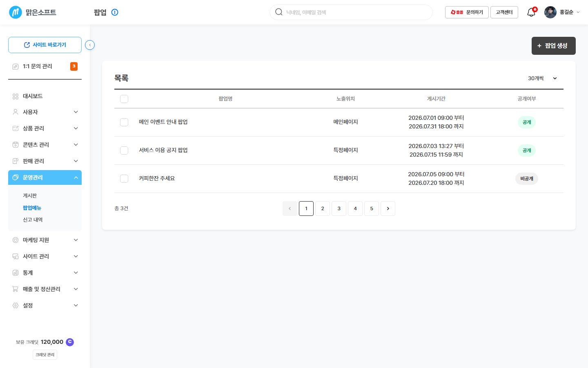Click the 팝업명 column header
This screenshot has height=368, width=588.
[225, 99]
